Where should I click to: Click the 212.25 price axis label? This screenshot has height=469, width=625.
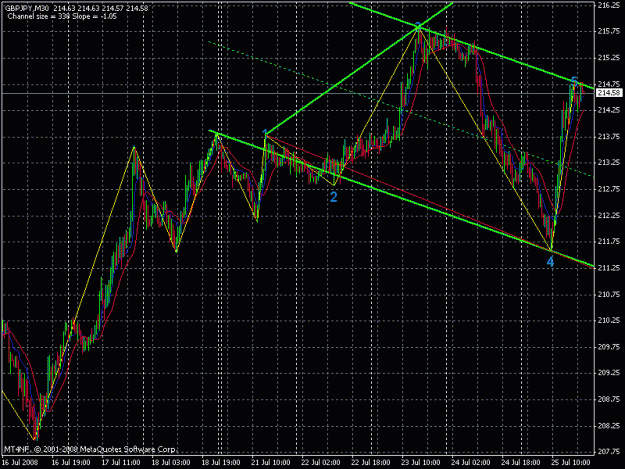[x=609, y=215]
